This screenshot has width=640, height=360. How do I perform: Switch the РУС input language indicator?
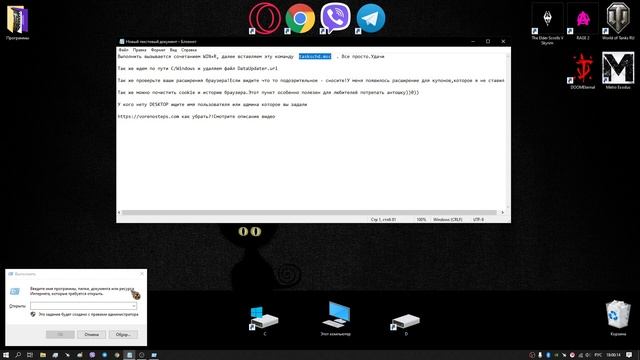coord(598,355)
